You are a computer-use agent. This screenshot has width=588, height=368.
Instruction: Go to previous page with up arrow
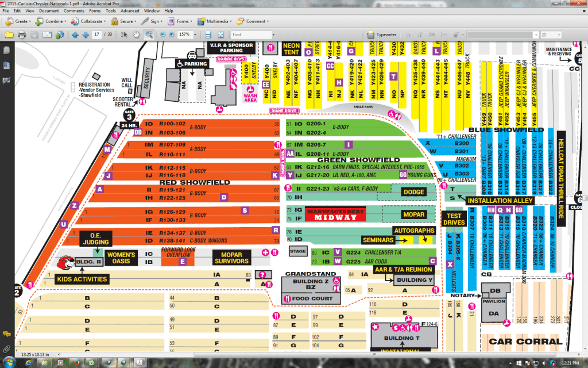click(x=75, y=35)
